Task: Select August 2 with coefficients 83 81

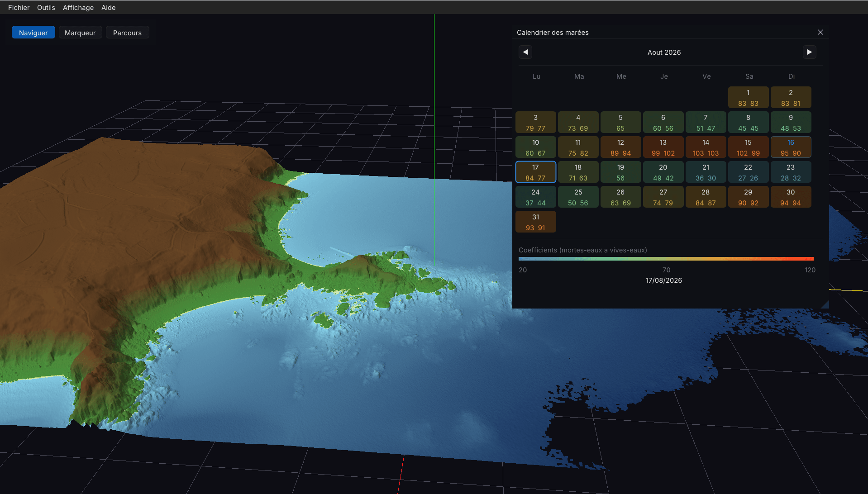Action: tap(791, 98)
